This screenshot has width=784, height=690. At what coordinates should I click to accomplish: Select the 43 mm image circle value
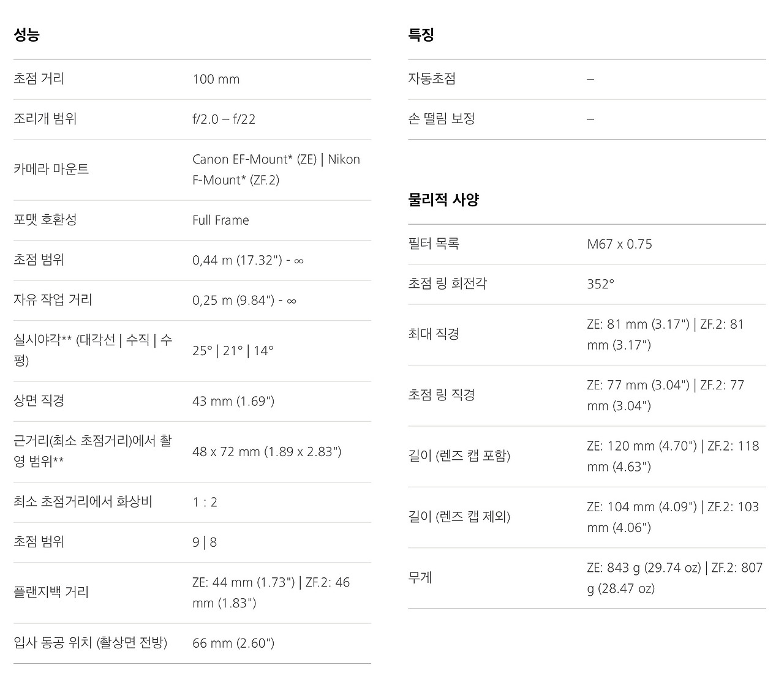[233, 401]
